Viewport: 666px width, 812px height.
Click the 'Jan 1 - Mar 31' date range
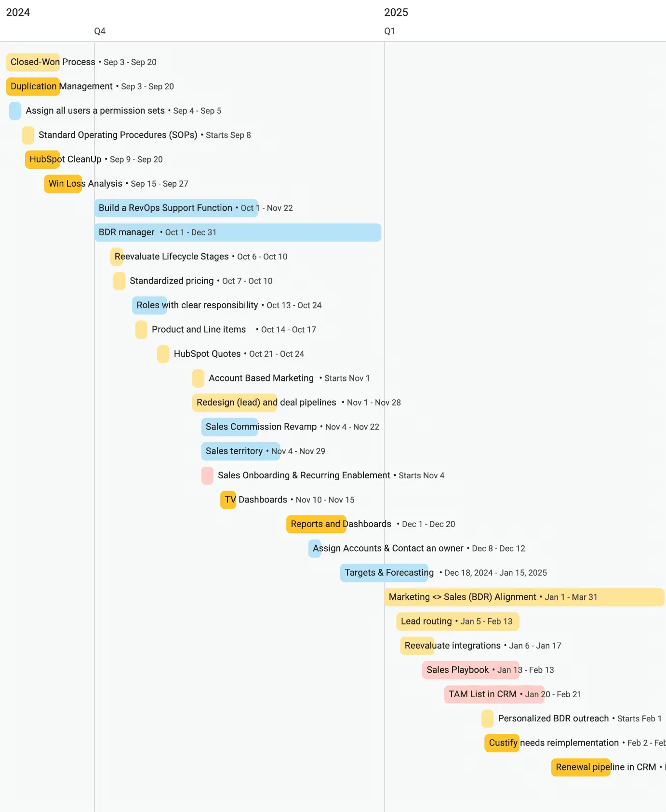click(x=571, y=597)
